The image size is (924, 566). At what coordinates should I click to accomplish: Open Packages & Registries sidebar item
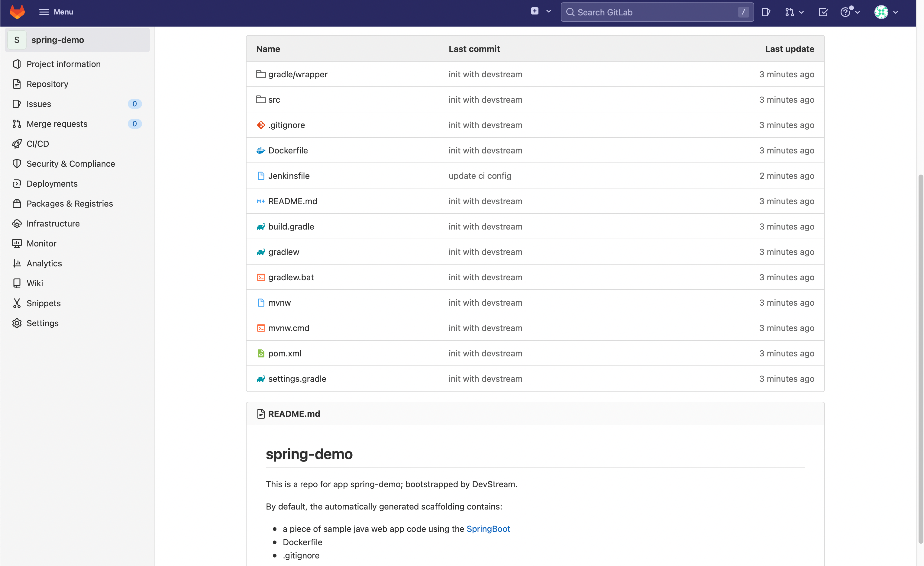pyautogui.click(x=69, y=204)
